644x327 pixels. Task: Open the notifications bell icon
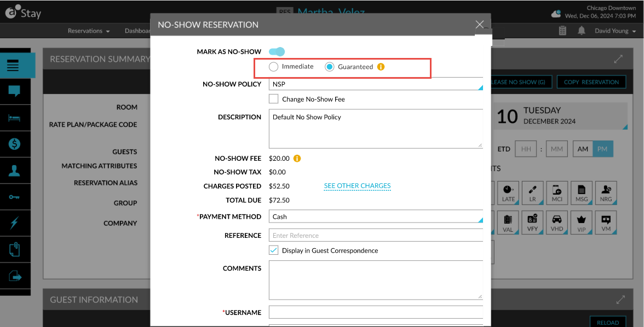[581, 31]
